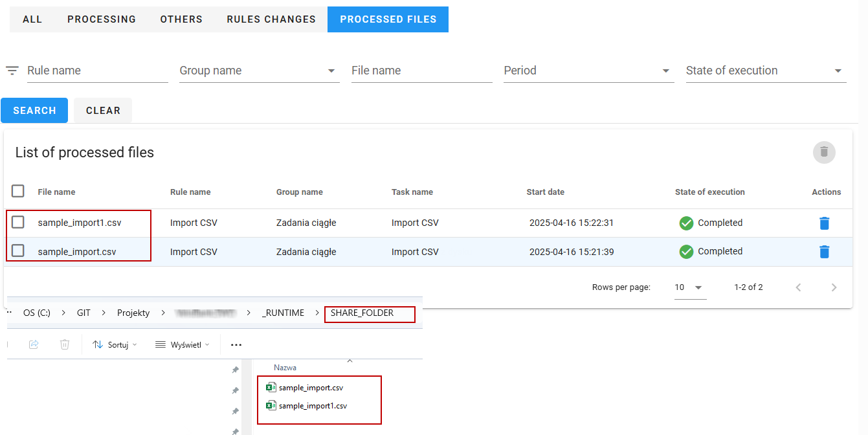
Task: Click the Nazwa column header in Explorer
Action: [x=285, y=368]
